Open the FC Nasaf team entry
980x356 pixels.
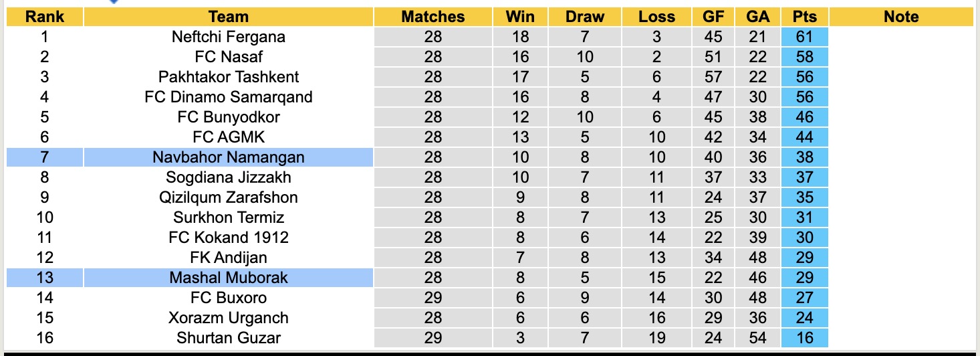[229, 57]
